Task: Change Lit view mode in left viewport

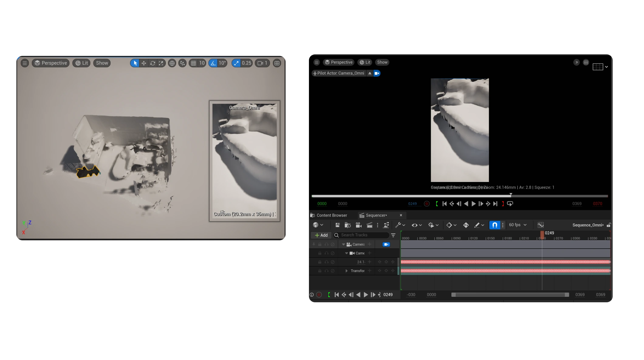Action: [x=81, y=63]
